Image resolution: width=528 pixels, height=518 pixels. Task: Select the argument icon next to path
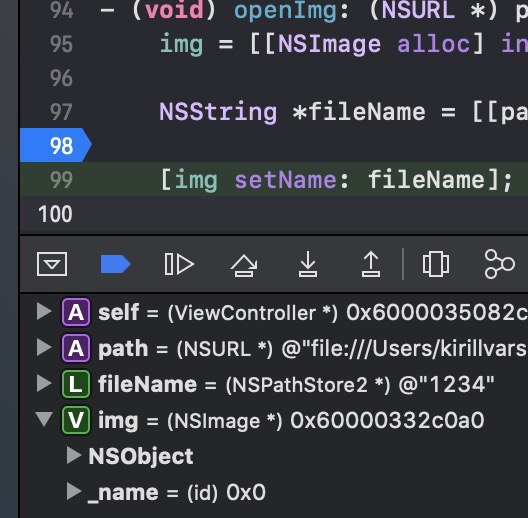coord(76,348)
